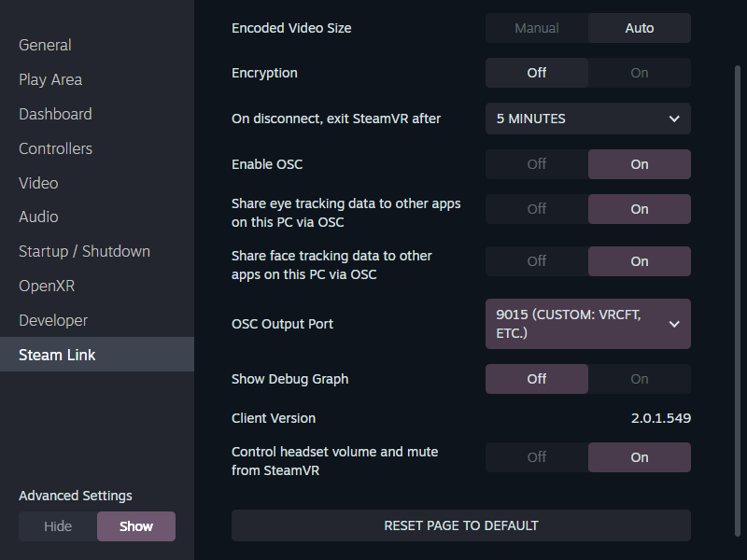Viewport: 747px width, 560px height.
Task: Switch to Video settings
Action: [x=97, y=183]
